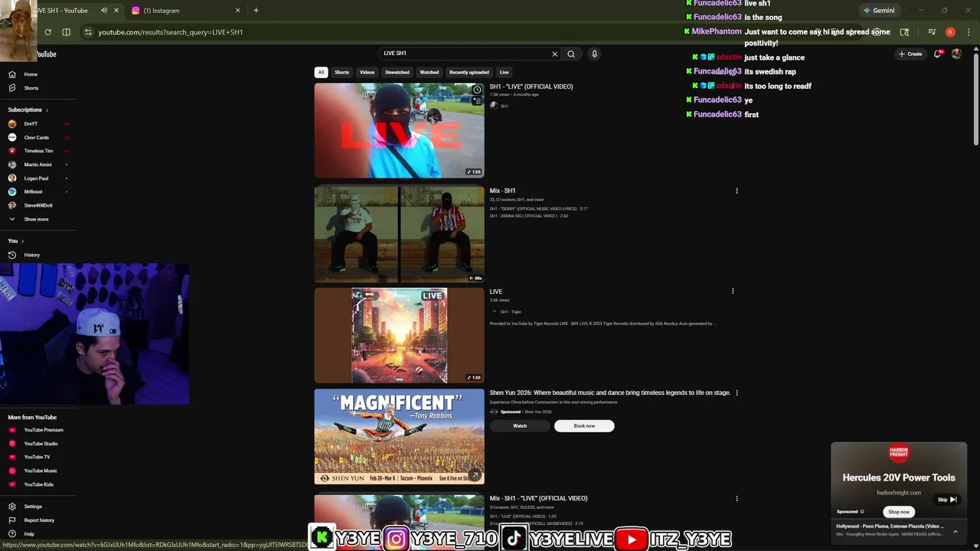Viewport: 980px width, 551px height.
Task: Select the Recently uploaded filter chip
Action: click(x=469, y=72)
